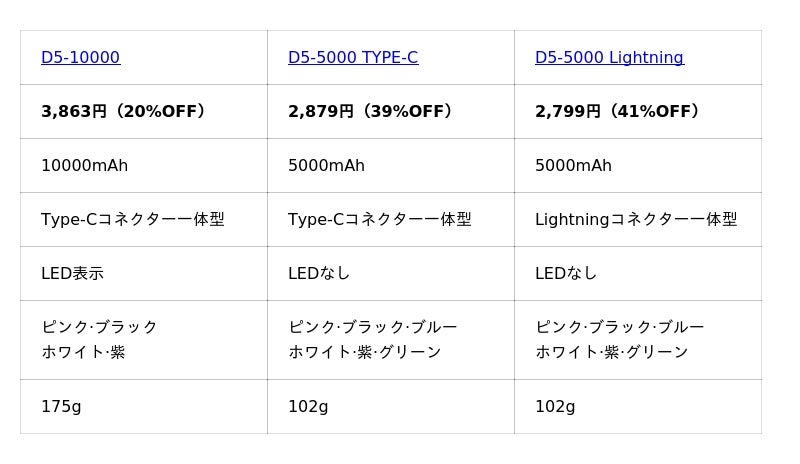The height and width of the screenshot is (464, 800).
Task: Click the 2,879円 (39%OFF) price cell
Action: tap(370, 112)
